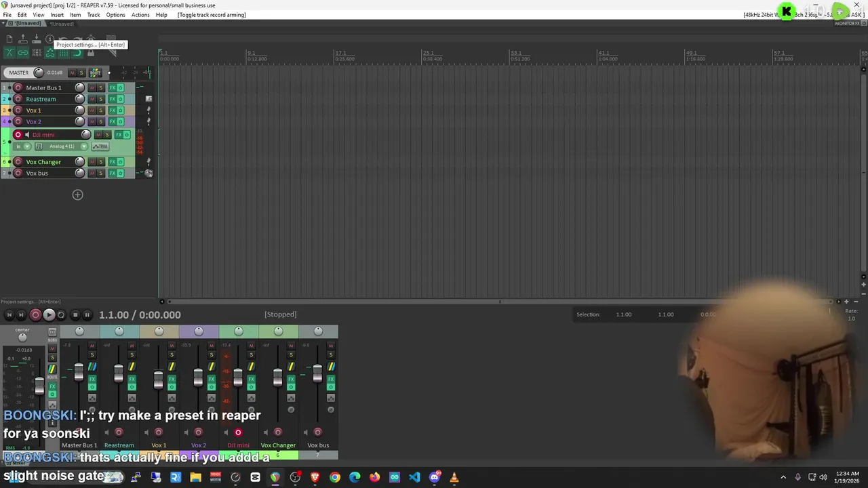Open Discord from the taskbar
Viewport: 868px width, 488px height.
pos(435,477)
